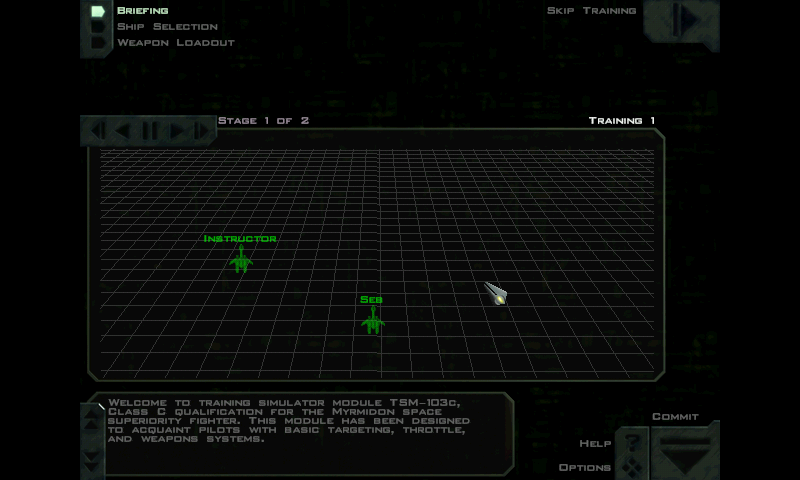Pause the briefing playback
Image resolution: width=800 pixels, height=480 pixels.
pyautogui.click(x=150, y=130)
